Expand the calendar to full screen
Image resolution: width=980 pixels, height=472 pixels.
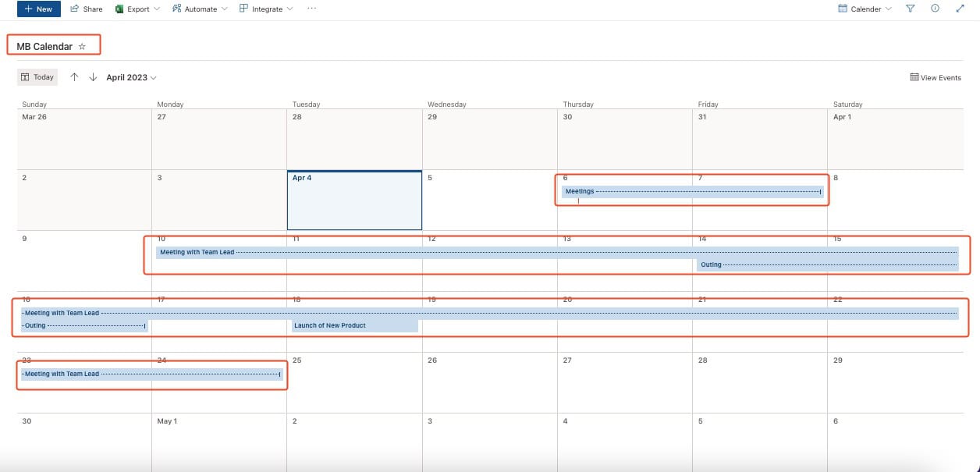pos(960,9)
